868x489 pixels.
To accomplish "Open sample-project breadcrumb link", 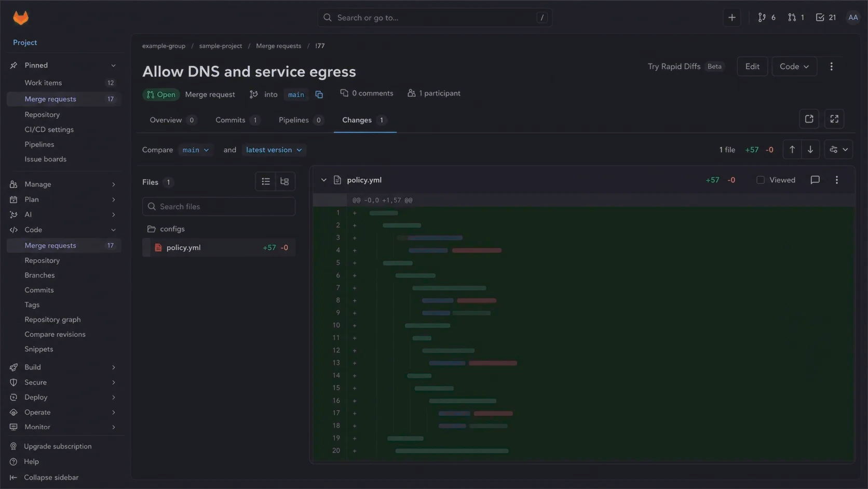I will coord(221,46).
